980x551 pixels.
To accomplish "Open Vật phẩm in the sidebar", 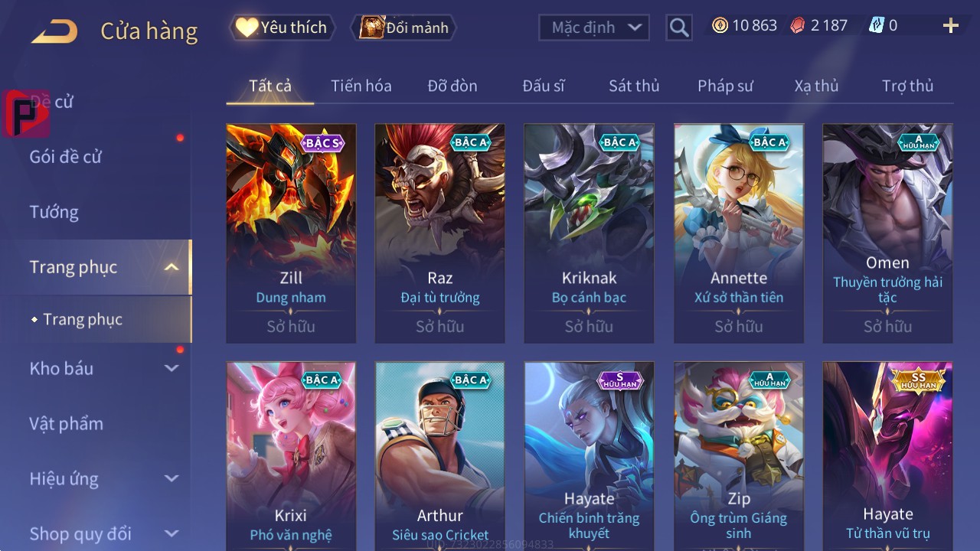I will coord(66,423).
